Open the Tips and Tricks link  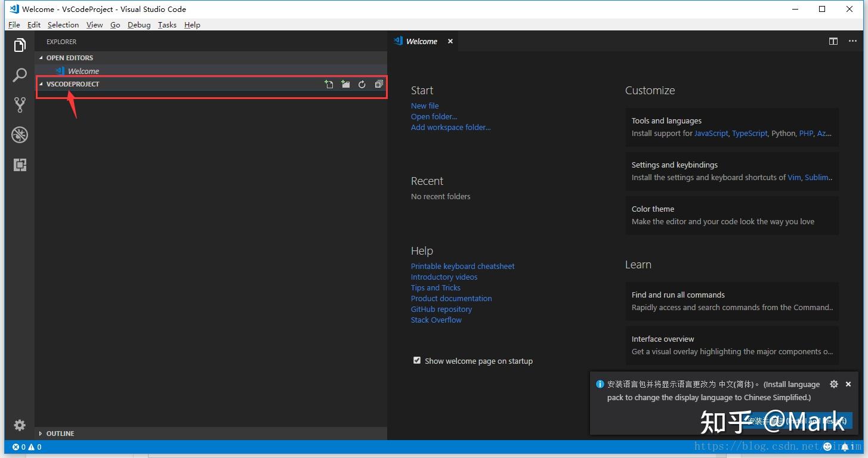[436, 287]
